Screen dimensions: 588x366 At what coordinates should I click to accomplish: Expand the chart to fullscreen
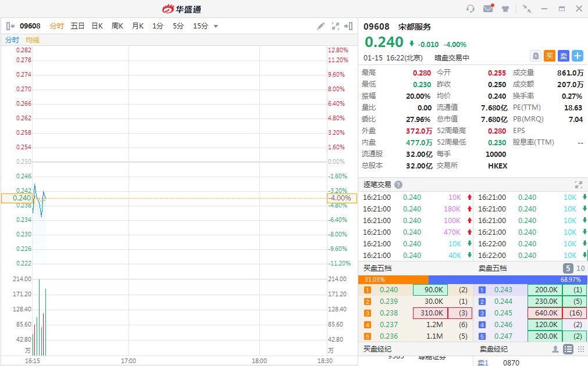click(x=335, y=26)
